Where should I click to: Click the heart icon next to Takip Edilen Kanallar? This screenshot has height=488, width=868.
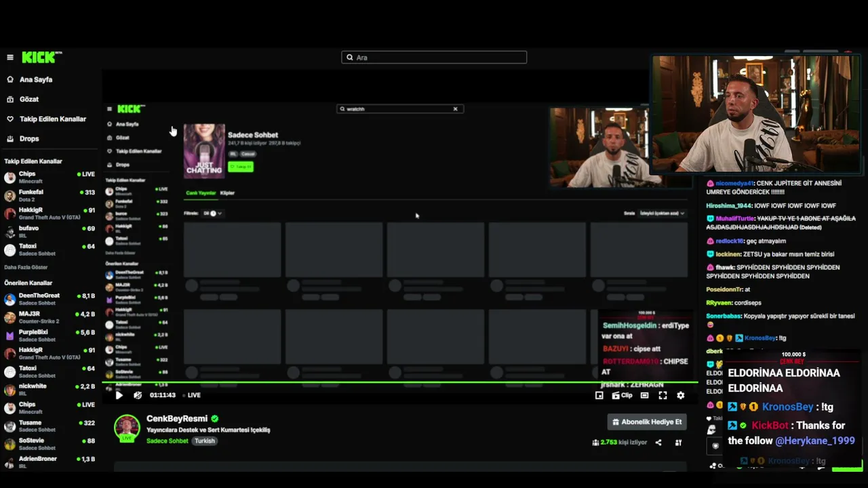pos(10,119)
